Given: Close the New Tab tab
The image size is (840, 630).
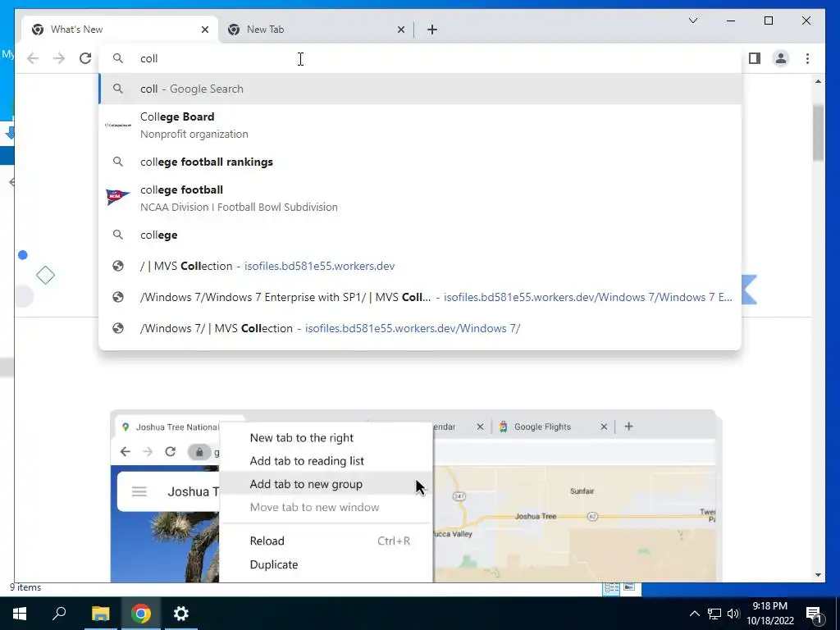Looking at the screenshot, I should click(400, 30).
